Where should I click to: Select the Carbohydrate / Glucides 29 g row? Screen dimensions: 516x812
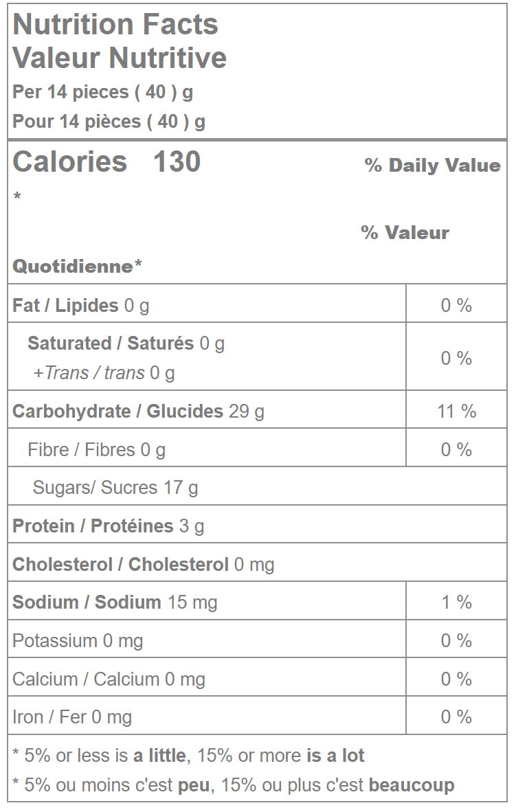tap(138, 411)
